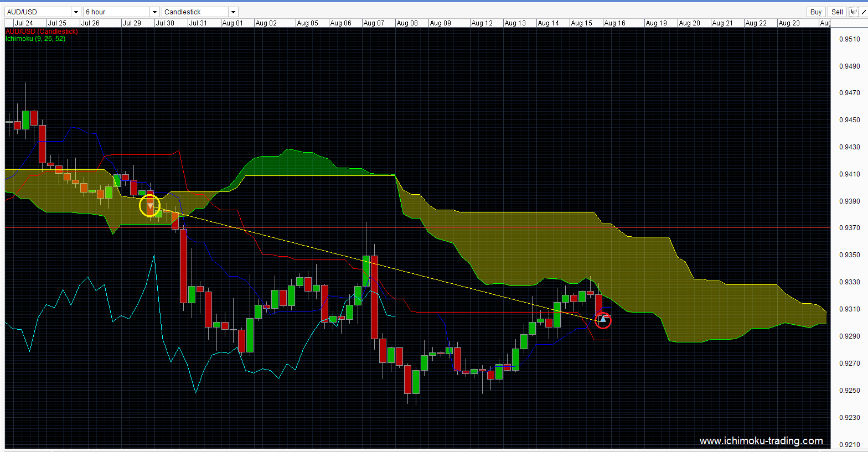Click the 0.9330 price axis label
The height and width of the screenshot is (452, 868).
pyautogui.click(x=850, y=282)
